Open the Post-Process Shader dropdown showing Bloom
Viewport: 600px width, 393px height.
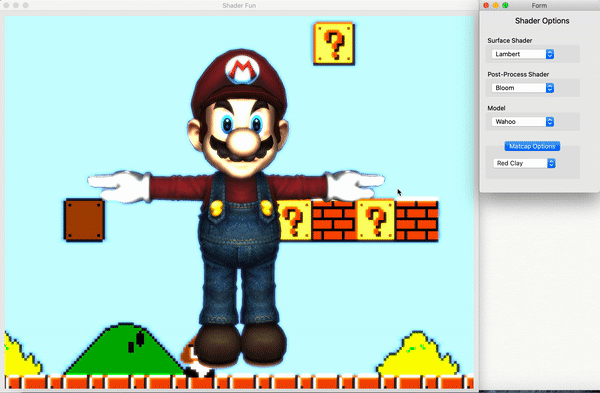pos(523,88)
